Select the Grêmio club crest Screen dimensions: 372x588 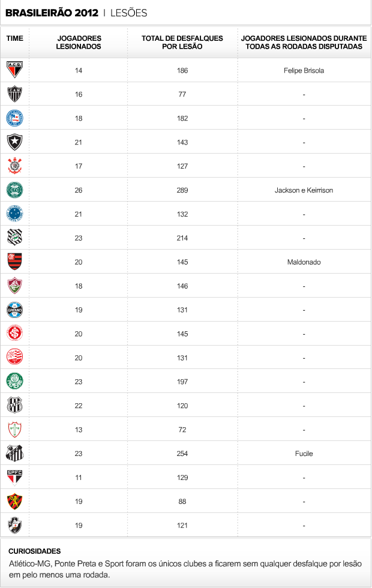[x=14, y=310]
